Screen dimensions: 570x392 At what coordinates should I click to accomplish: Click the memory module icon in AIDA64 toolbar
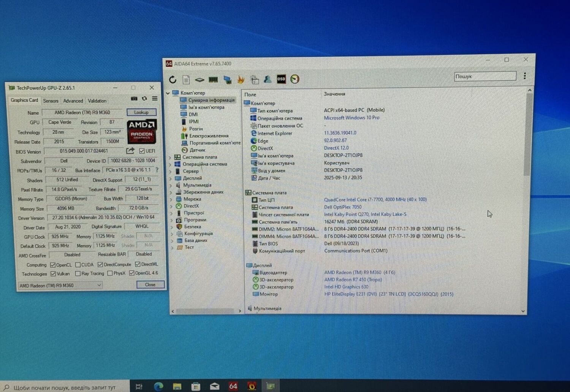tap(213, 79)
